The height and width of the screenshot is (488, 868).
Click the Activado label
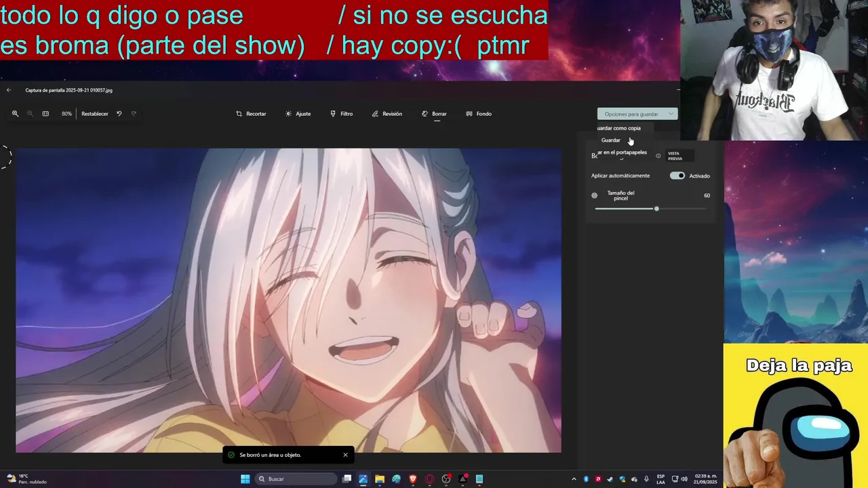(x=699, y=176)
